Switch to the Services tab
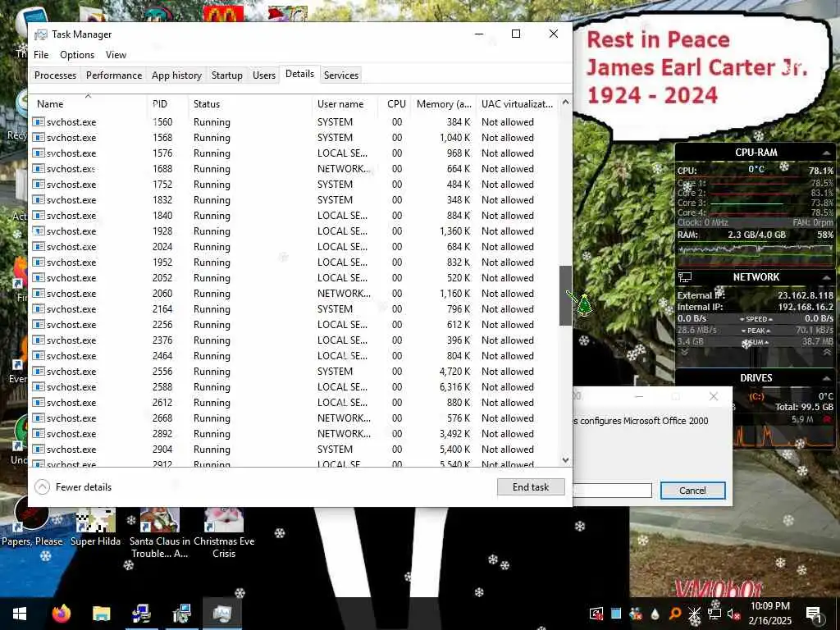Image resolution: width=840 pixels, height=630 pixels. click(340, 75)
